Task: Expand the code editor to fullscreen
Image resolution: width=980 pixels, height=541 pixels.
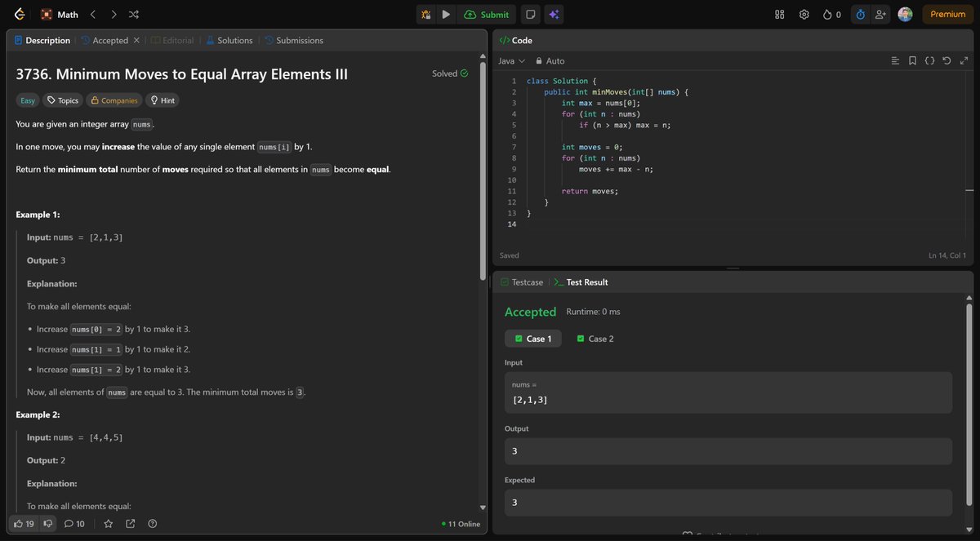Action: coord(964,60)
